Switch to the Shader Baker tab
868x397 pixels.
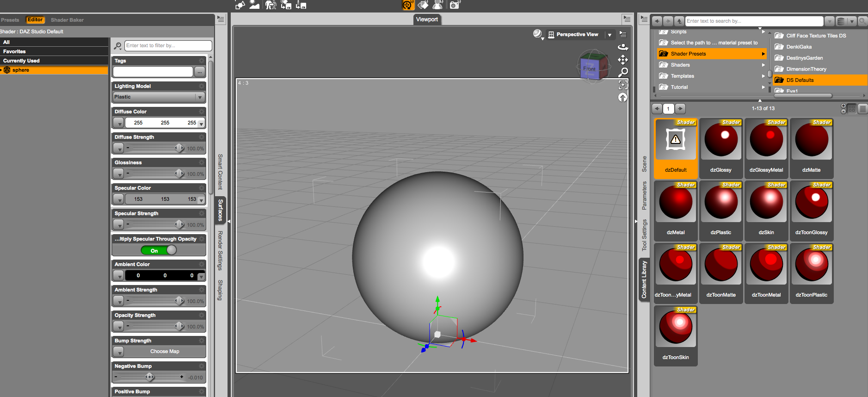(x=67, y=20)
